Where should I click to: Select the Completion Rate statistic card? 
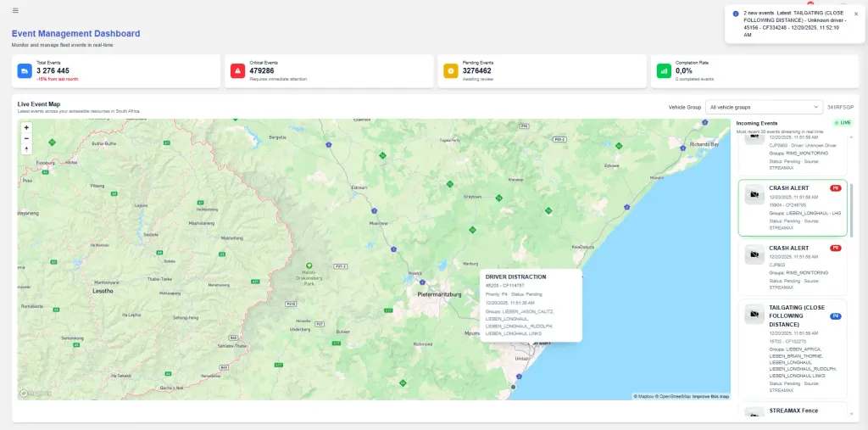[755, 71]
